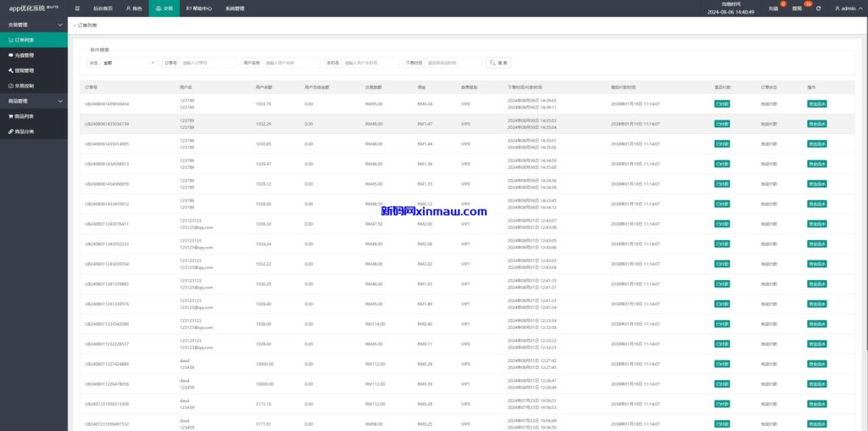Open 提现管理 in the sidebar
This screenshot has height=431, width=868.
25,70
